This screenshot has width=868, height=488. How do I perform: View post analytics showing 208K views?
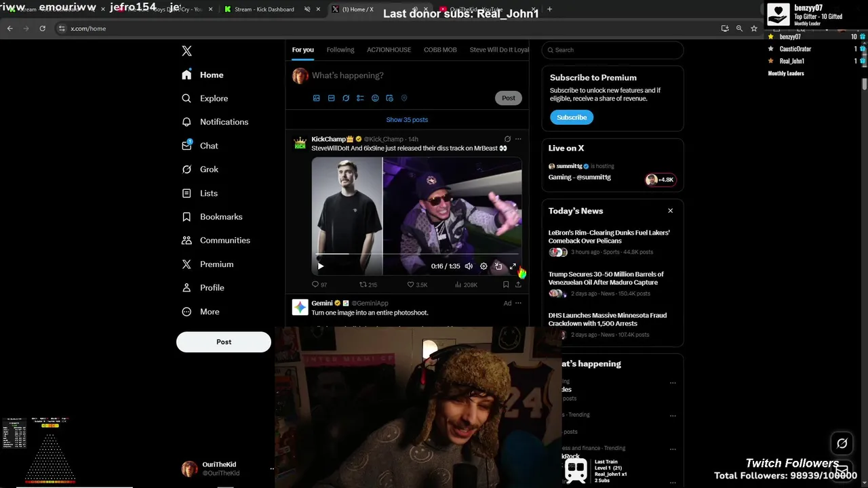466,285
